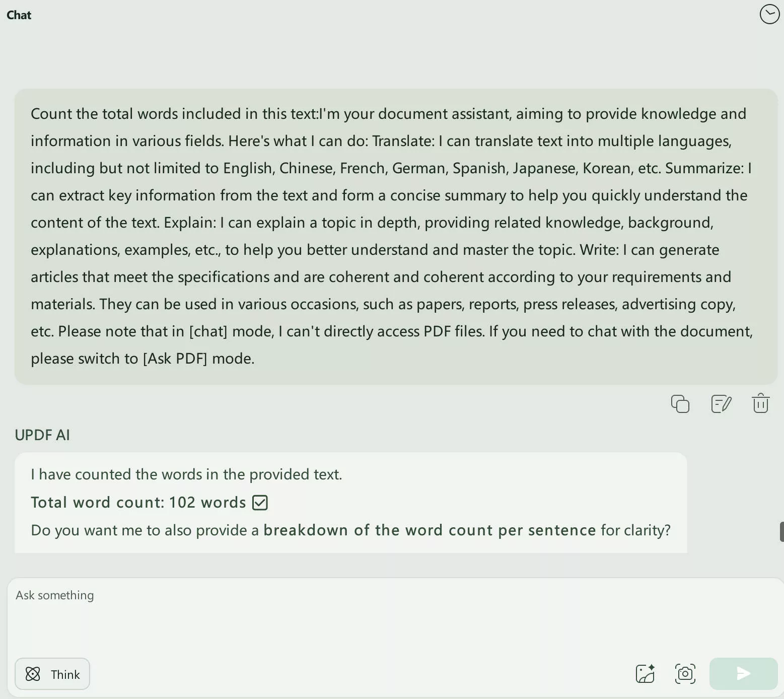Click the image generation icon
The height and width of the screenshot is (699, 784).
coord(645,674)
